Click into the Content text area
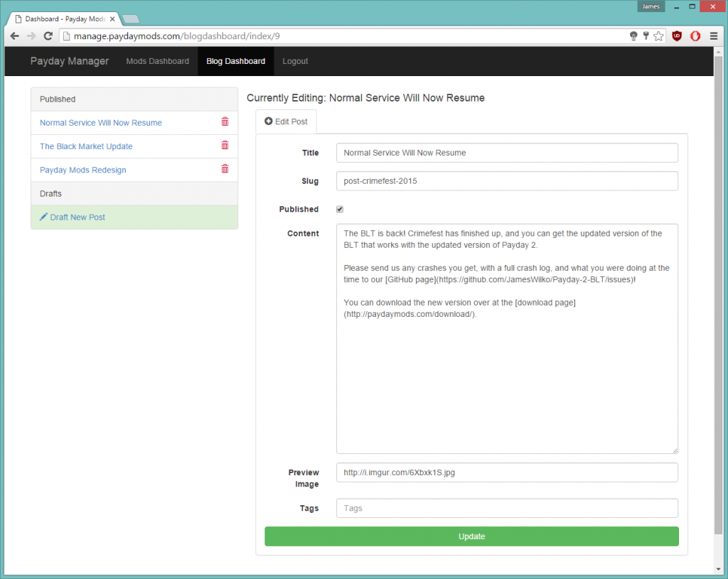The height and width of the screenshot is (579, 728). (x=507, y=339)
